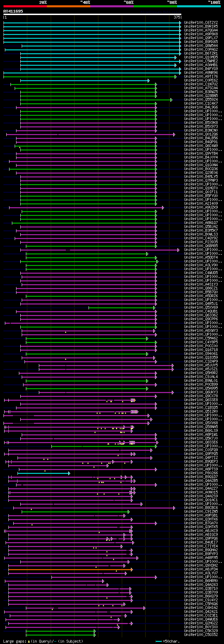Click UniRef100_B6KLS9 label

[x=201, y=430]
